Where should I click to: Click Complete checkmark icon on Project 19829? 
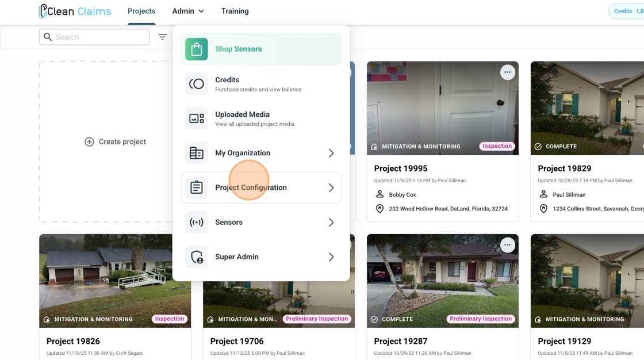tap(538, 147)
